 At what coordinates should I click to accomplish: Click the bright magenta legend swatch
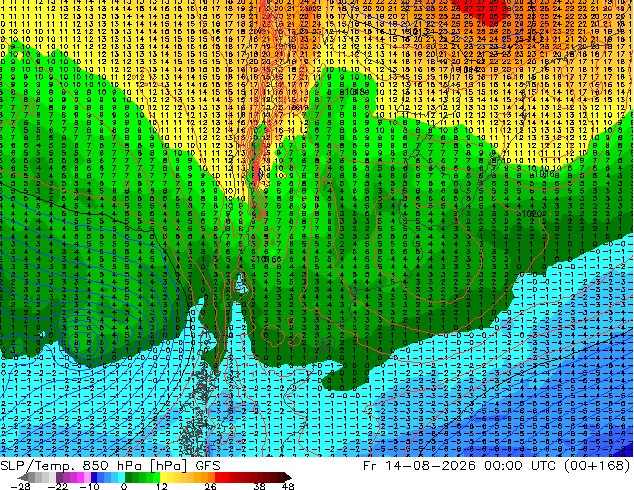pos(80,477)
